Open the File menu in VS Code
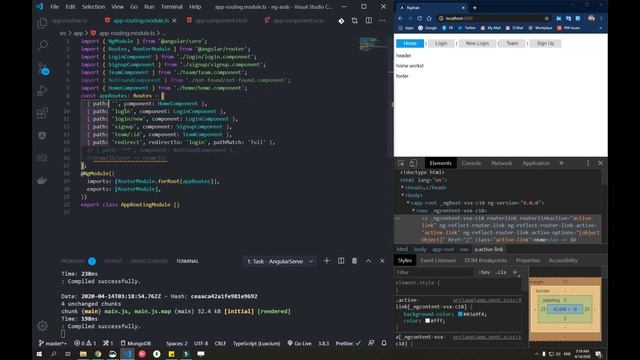 55,7
